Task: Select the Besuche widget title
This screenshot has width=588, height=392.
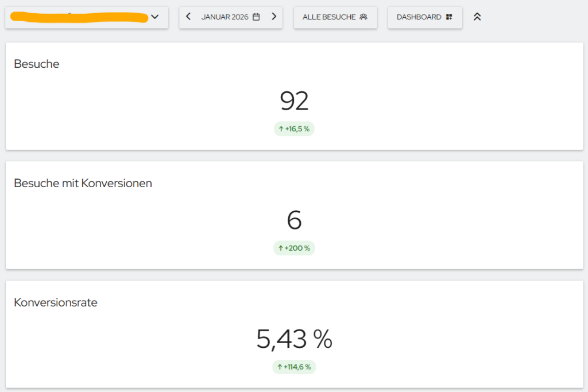Action: 36,64
